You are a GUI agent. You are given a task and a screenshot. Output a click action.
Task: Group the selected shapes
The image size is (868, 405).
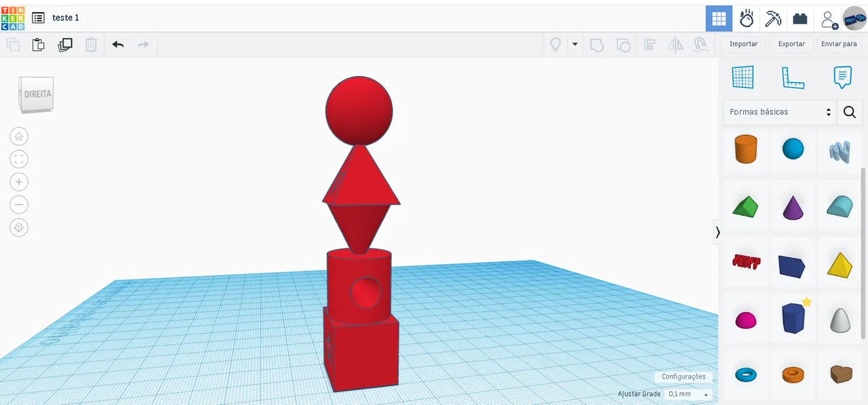click(596, 44)
